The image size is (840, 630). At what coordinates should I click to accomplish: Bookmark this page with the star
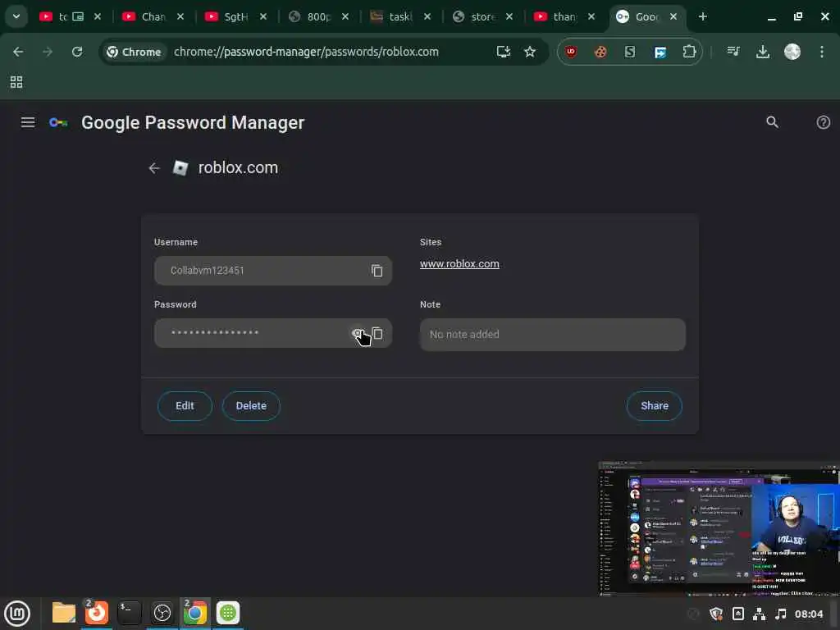tap(530, 52)
